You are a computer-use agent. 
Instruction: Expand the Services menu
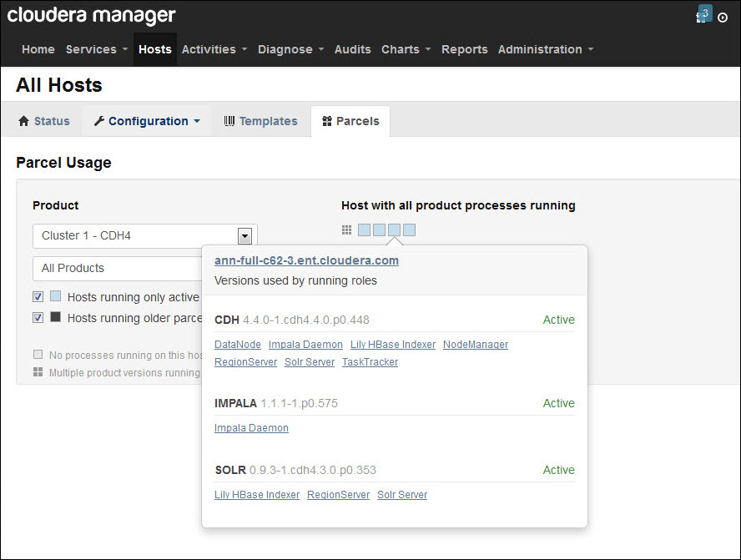97,49
